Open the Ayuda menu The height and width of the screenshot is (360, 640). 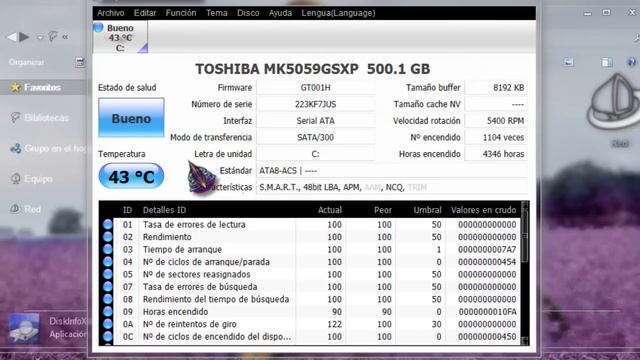pos(280,13)
